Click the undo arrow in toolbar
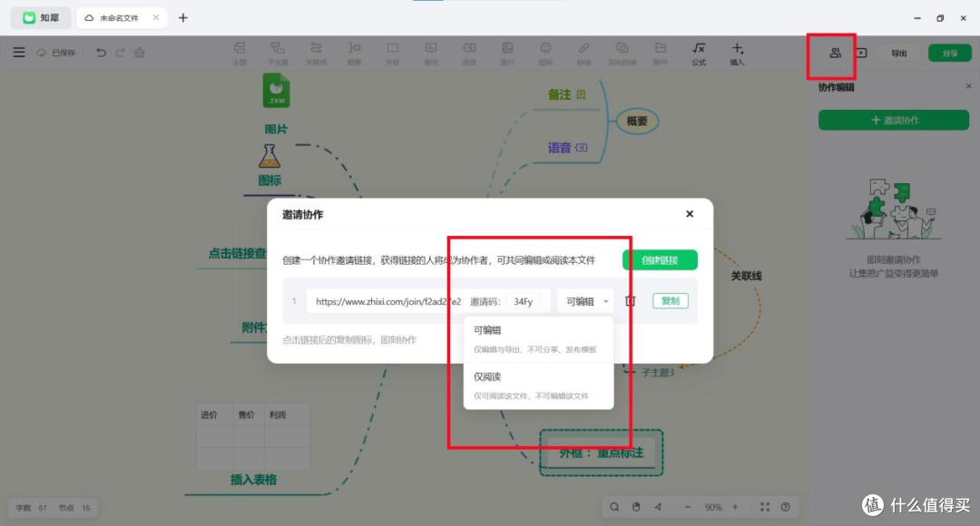This screenshot has width=980, height=526. (x=101, y=53)
